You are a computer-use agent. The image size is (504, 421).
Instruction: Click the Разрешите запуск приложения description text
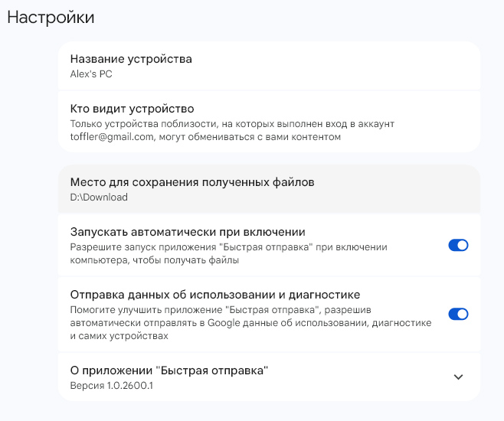pyautogui.click(x=228, y=247)
